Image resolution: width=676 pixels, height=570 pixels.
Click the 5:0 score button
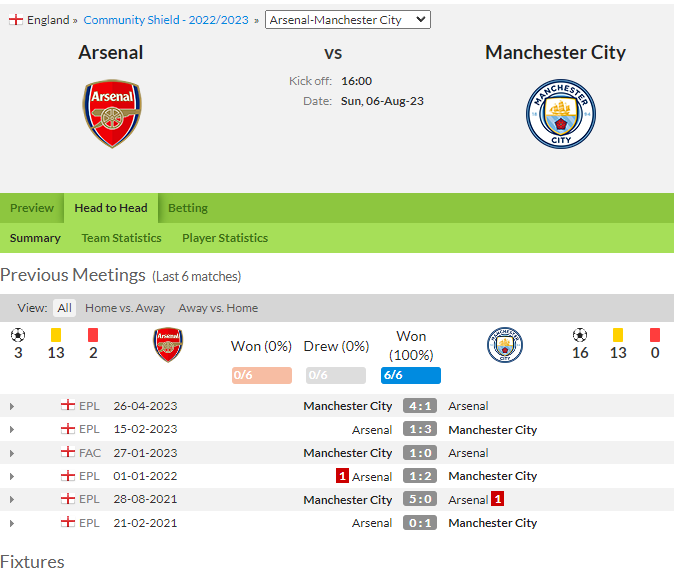point(420,499)
